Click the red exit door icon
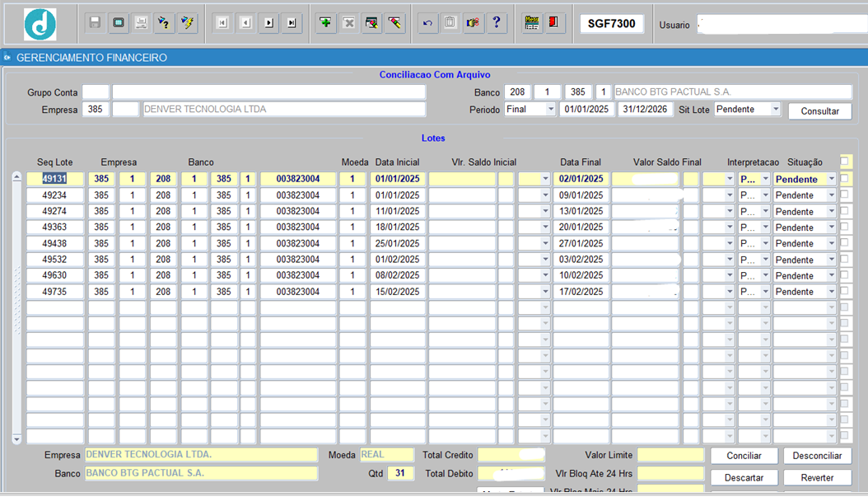The image size is (868, 497). click(553, 23)
